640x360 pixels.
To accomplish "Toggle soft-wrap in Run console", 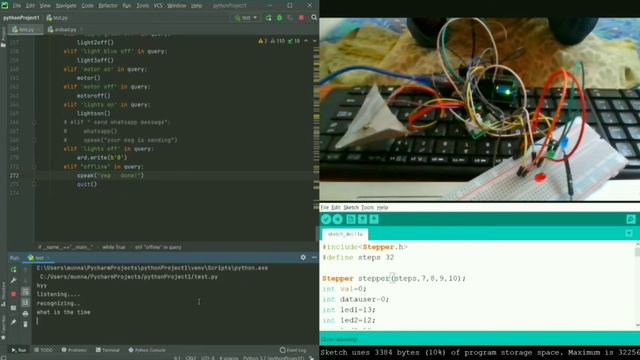I will (25, 292).
